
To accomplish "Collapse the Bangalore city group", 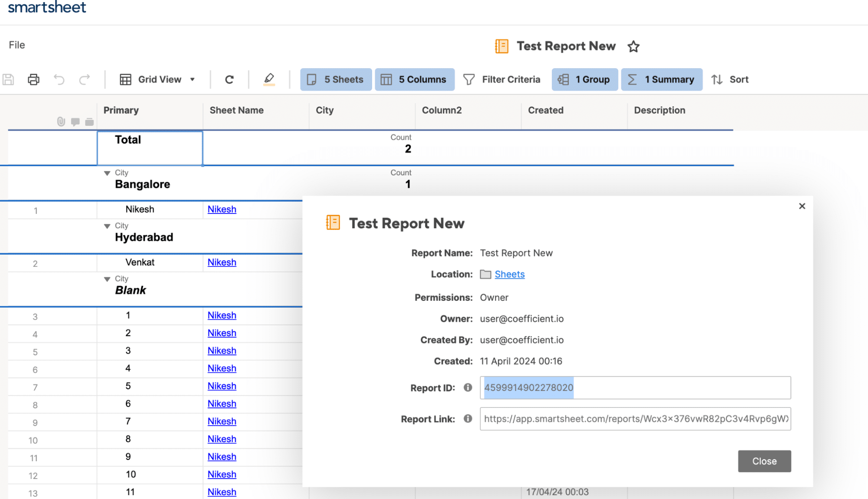I will pos(107,173).
